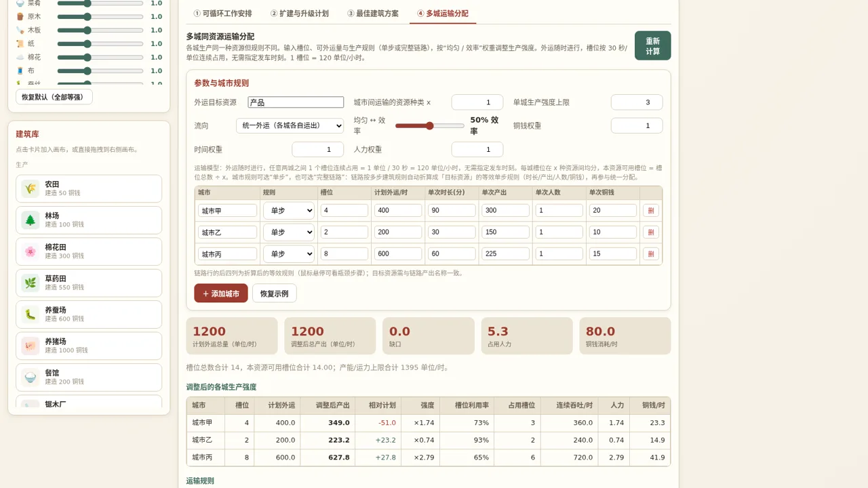868x488 pixels.
Task: Click the 恢复示例 button
Action: pos(275,293)
